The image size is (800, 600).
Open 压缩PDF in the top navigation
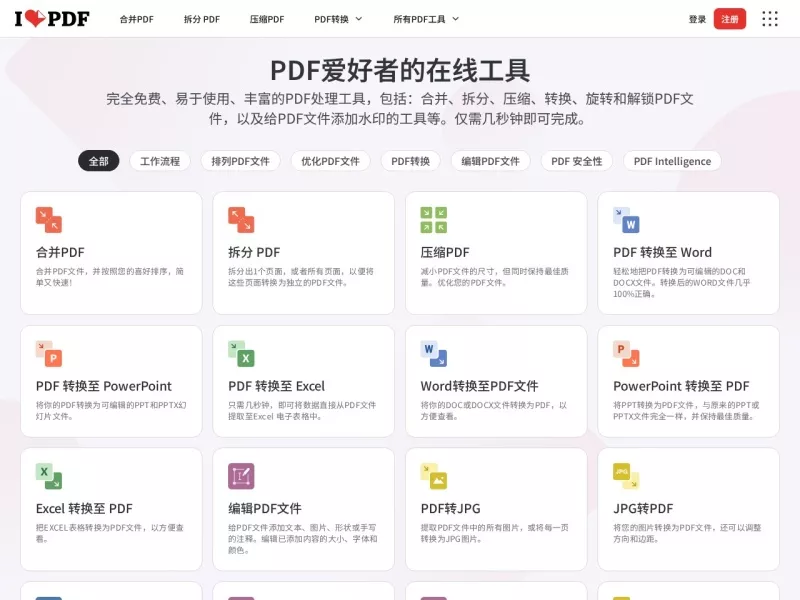click(x=267, y=19)
